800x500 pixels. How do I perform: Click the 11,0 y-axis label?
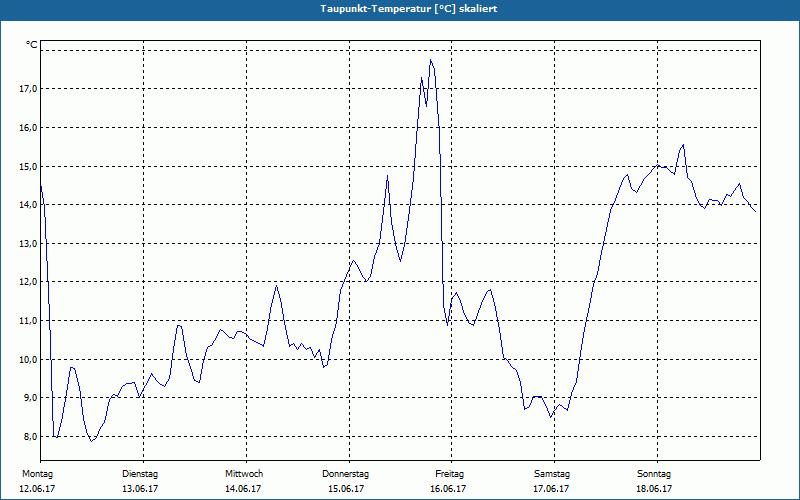(x=29, y=320)
